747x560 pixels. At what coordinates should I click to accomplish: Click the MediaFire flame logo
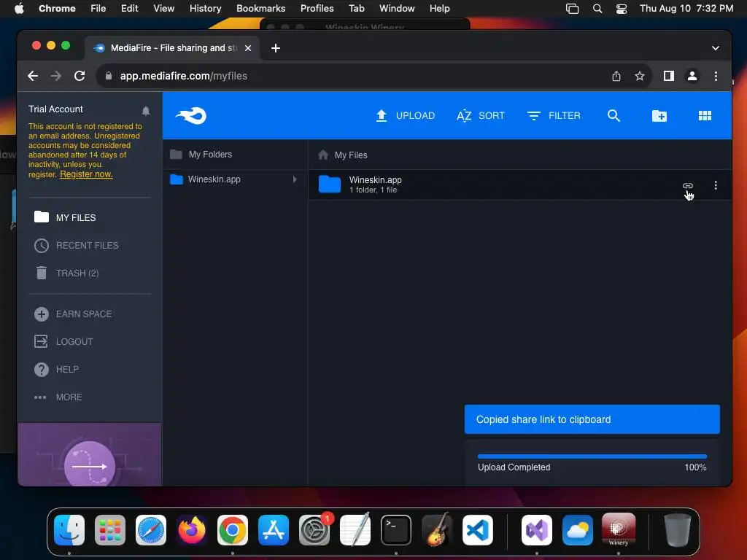tap(191, 116)
